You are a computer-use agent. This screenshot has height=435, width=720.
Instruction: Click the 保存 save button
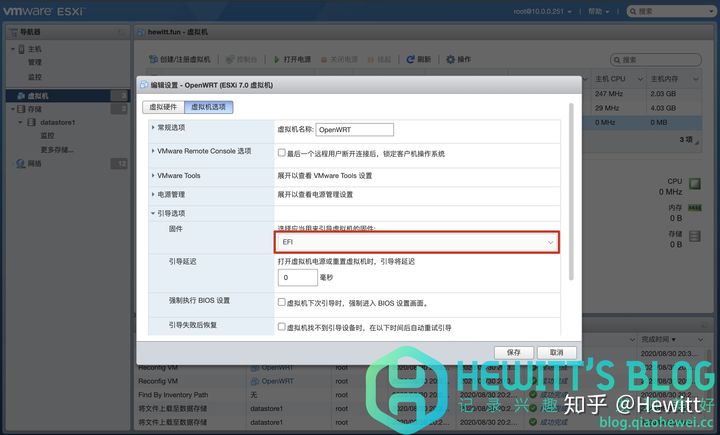pos(514,352)
